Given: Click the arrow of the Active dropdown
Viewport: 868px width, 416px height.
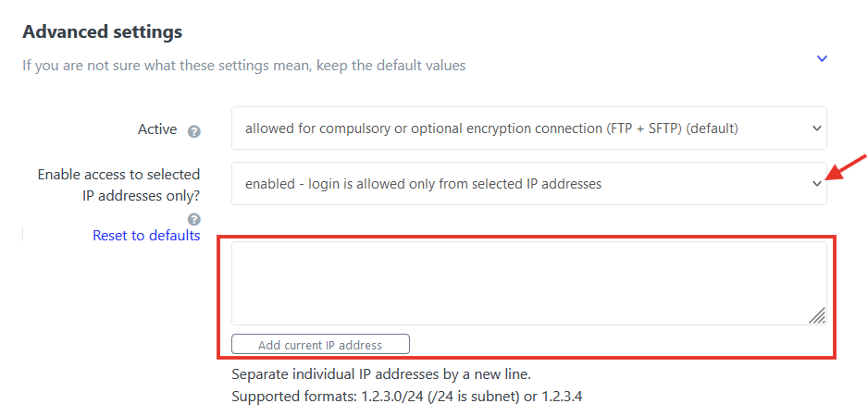Looking at the screenshot, I should coord(816,128).
